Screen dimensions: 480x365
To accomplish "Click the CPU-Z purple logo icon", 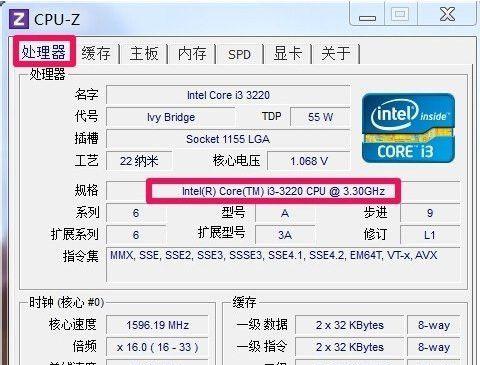I will click(19, 19).
